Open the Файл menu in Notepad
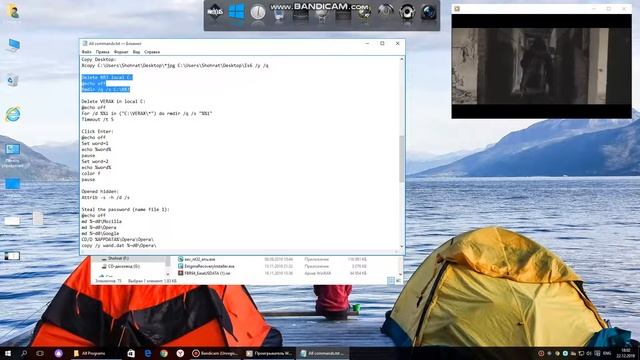Viewport: 640px width, 360px height. pyautogui.click(x=87, y=52)
